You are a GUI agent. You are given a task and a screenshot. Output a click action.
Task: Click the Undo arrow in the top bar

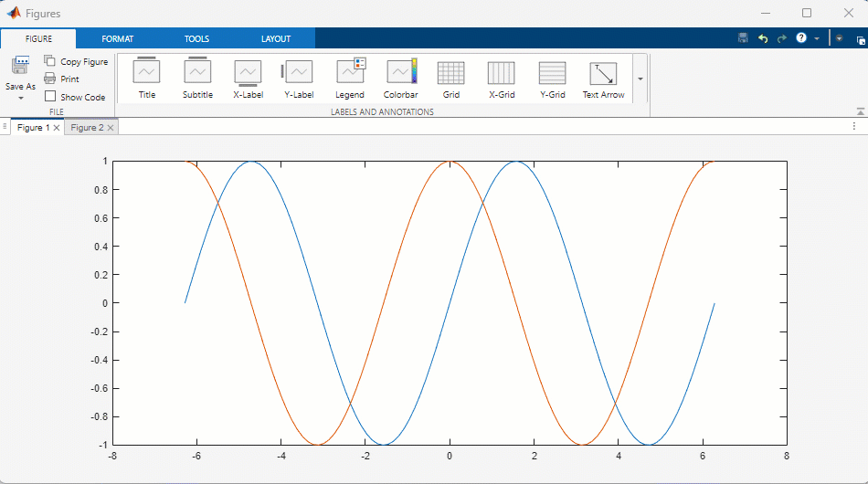[x=763, y=39]
